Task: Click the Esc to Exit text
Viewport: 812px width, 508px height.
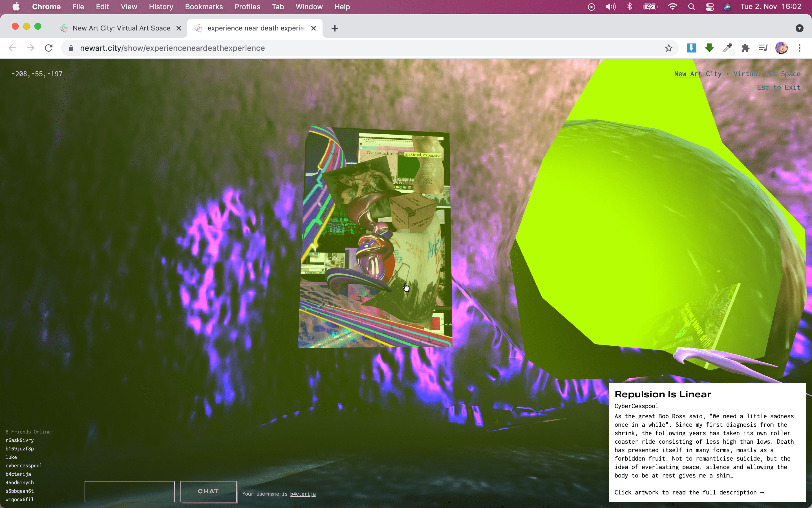Action: coord(778,87)
